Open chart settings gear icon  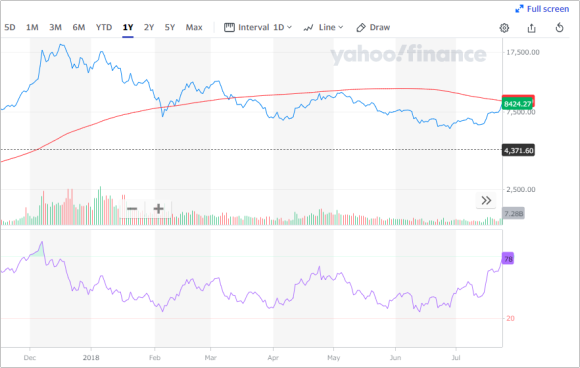pos(504,28)
